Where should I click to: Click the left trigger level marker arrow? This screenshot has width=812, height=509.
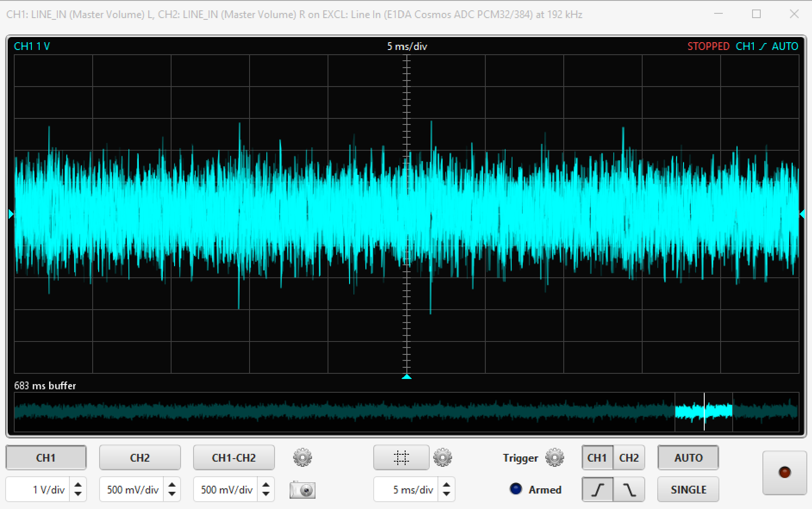(11, 214)
